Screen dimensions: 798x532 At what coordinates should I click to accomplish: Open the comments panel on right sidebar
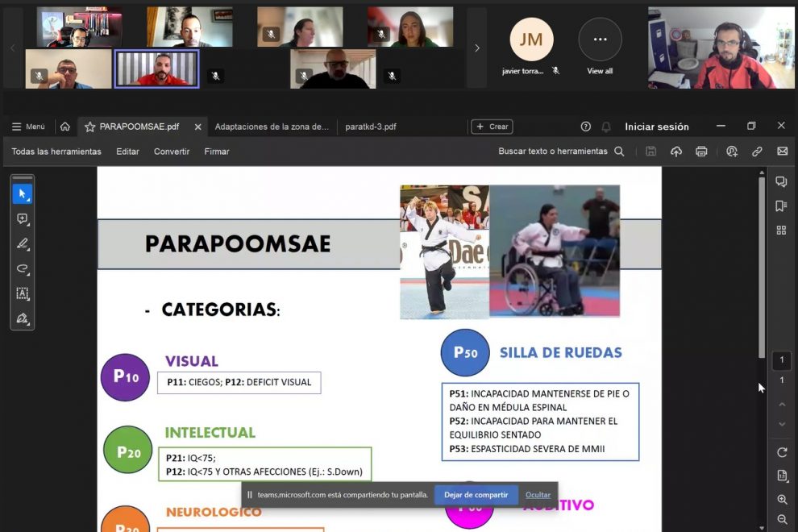(x=781, y=182)
